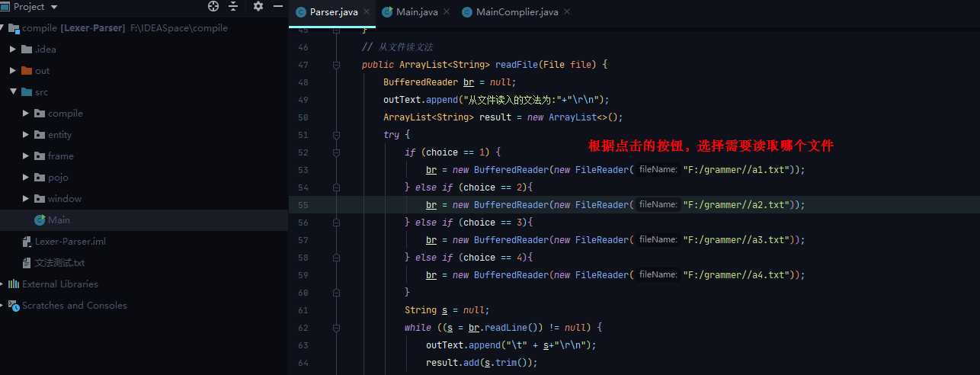980x375 pixels.
Task: Fold the readFile method at line 47
Action: pos(336,65)
